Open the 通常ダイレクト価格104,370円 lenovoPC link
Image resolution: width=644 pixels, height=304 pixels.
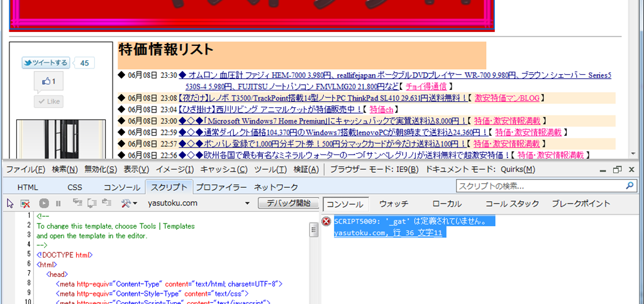pyautogui.click(x=333, y=133)
